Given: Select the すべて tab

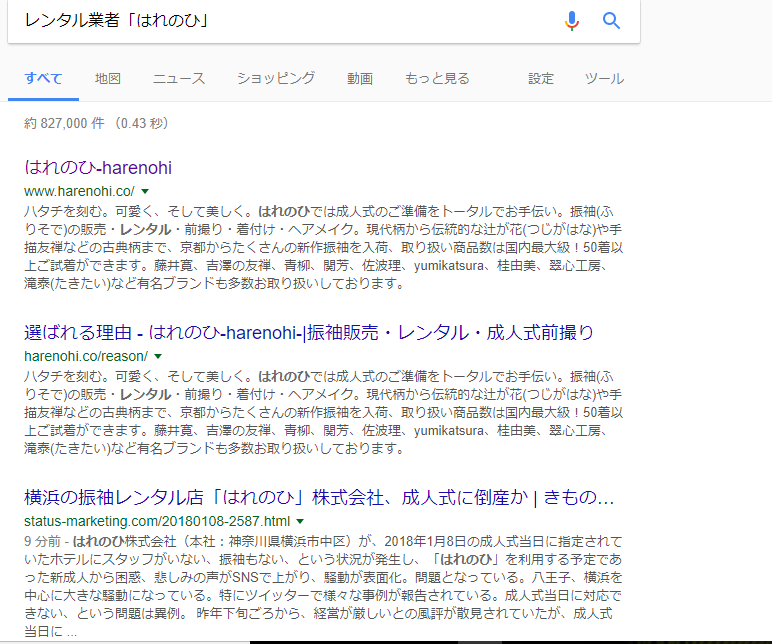Looking at the screenshot, I should pyautogui.click(x=43, y=78).
